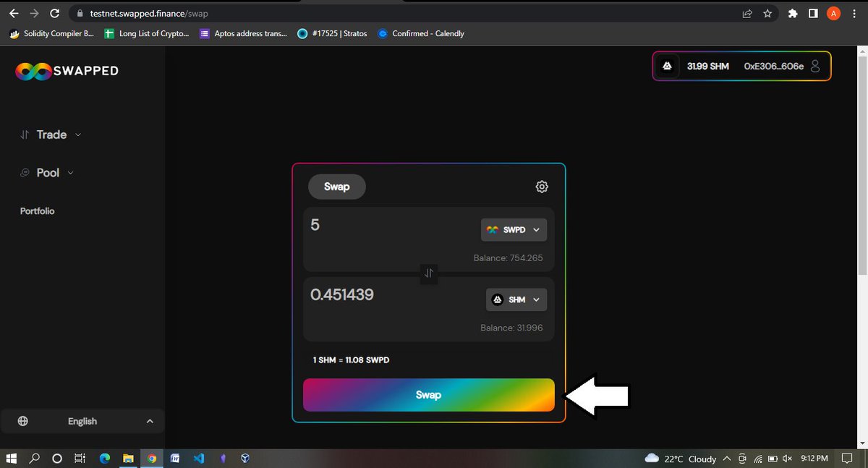868x468 pixels.
Task: Click the URL address bar
Action: pos(405,13)
